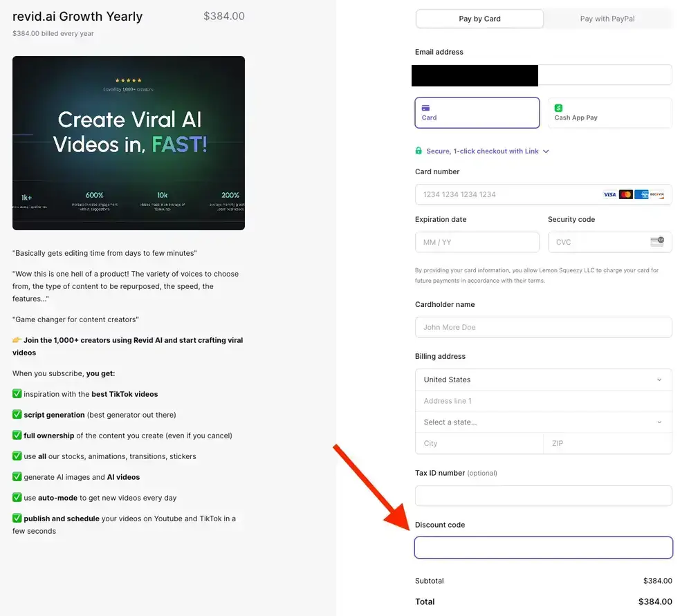Select the Card payment method option
Image resolution: width=689 pixels, height=616 pixels.
click(x=477, y=113)
